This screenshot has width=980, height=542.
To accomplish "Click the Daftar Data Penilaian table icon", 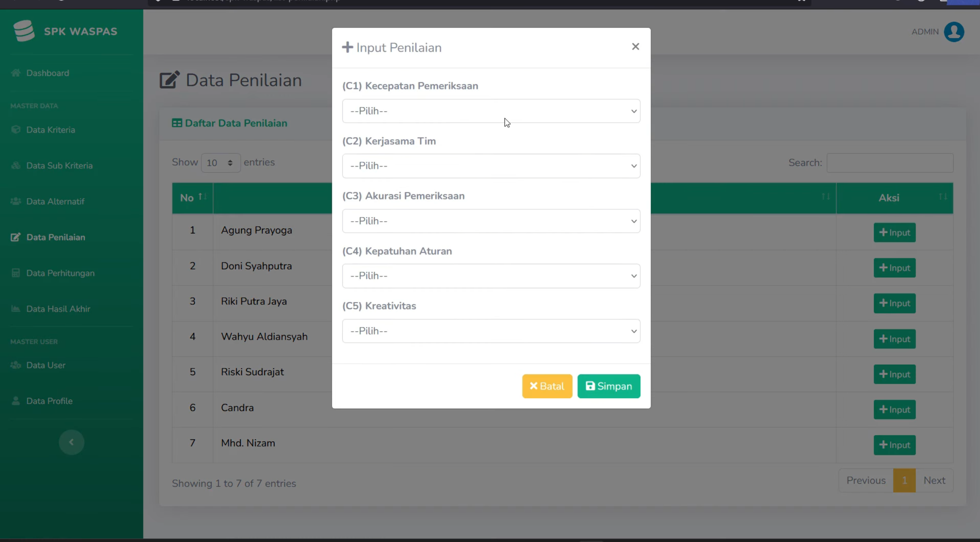I will pos(177,123).
